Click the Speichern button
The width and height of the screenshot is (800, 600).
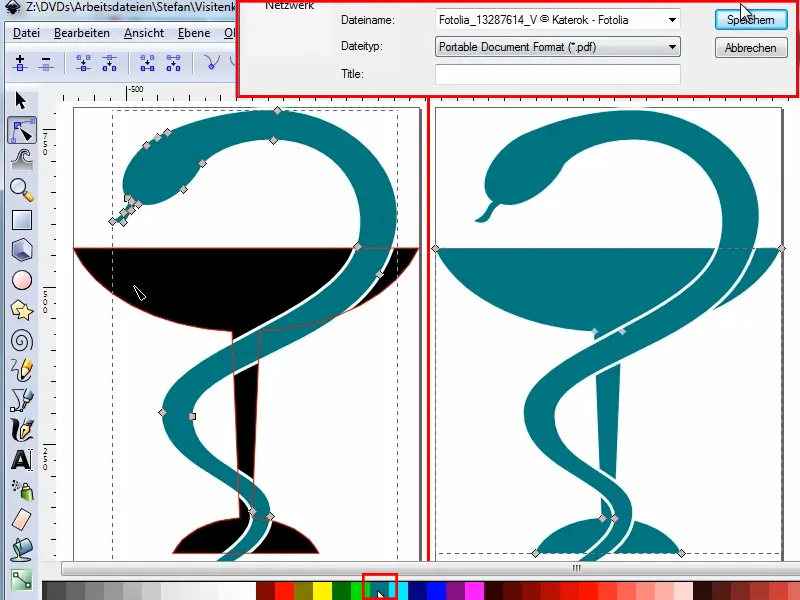click(x=751, y=20)
